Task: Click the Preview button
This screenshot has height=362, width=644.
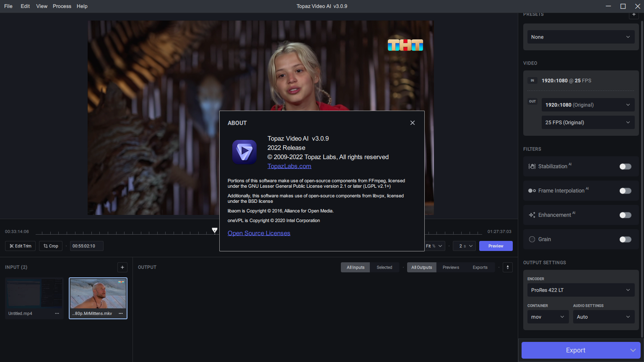Action: pos(496,246)
